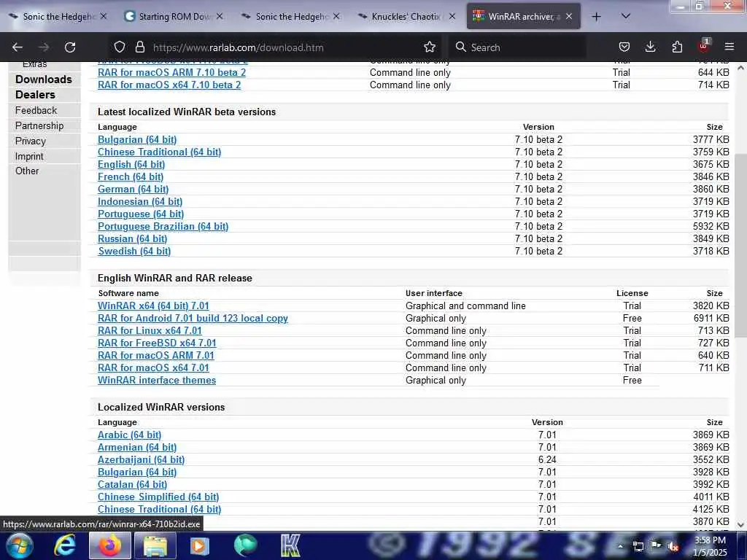Close the Starting ROM Download tab
This screenshot has width=747, height=560.
219,16
